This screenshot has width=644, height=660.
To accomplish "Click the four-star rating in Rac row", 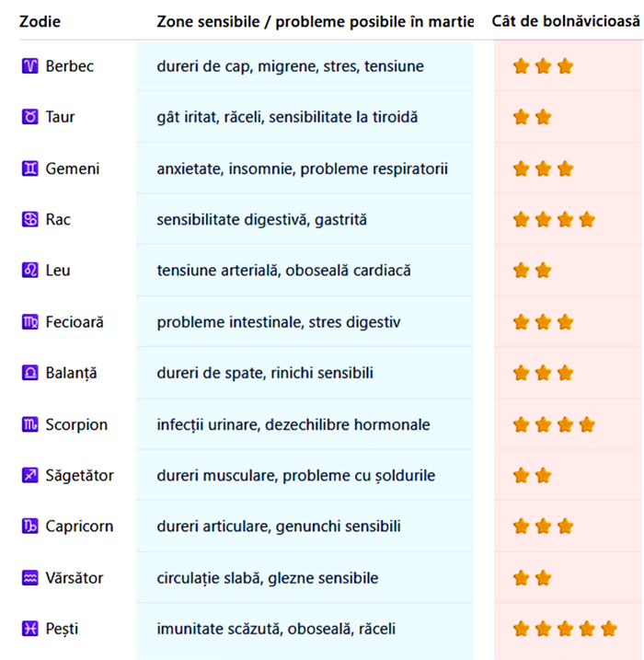I will point(554,219).
